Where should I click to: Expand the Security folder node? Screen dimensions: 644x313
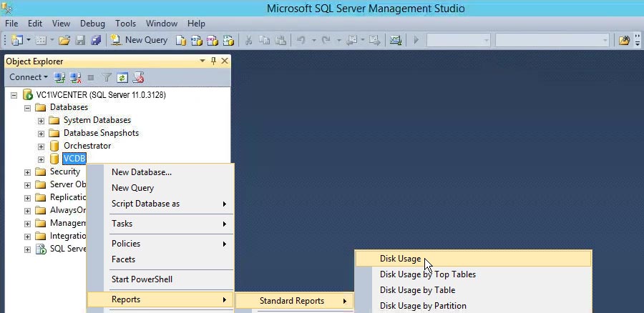pos(27,172)
